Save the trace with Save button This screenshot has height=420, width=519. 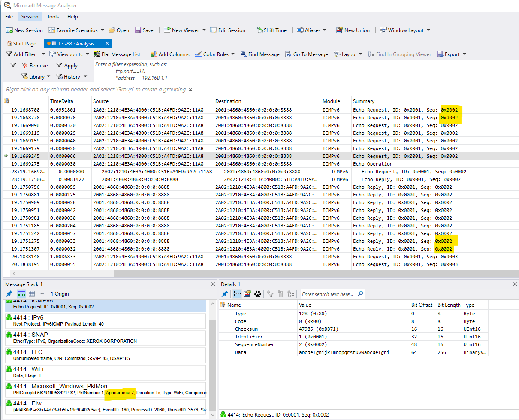point(144,30)
